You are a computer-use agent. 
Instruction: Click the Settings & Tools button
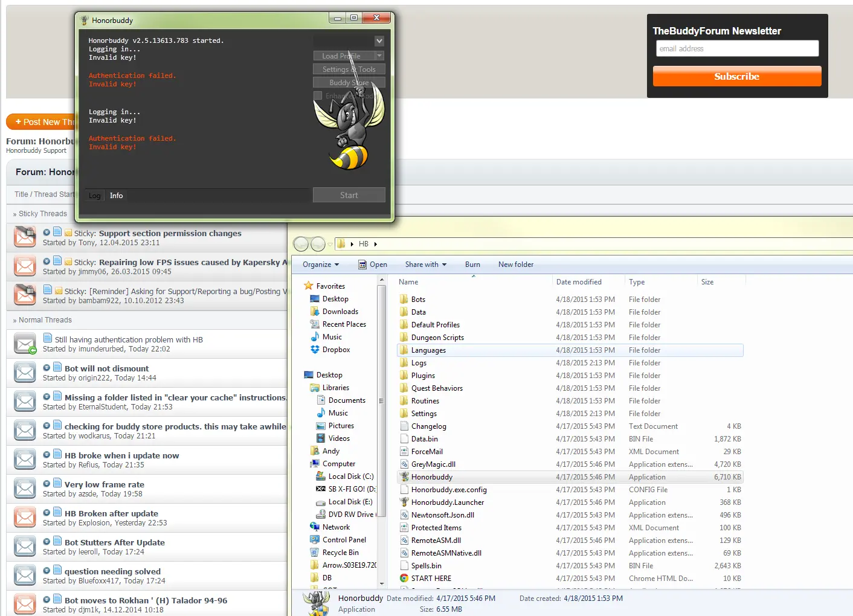pos(349,69)
